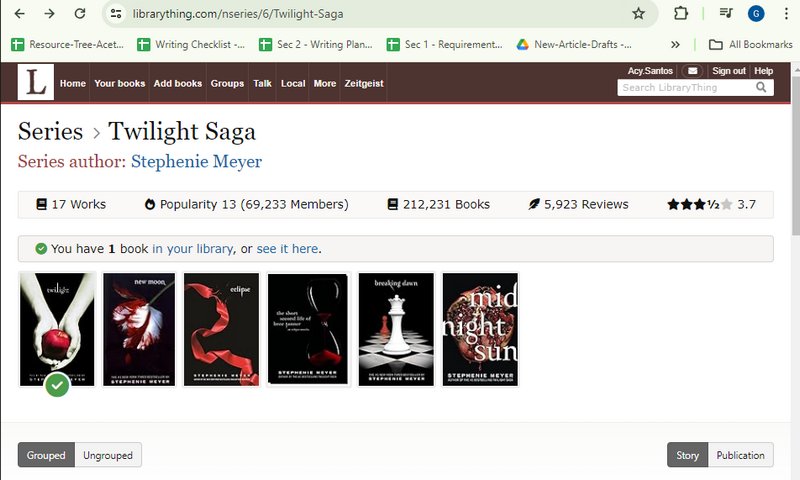Click the Google Drive icon bookmark New-Article-Drafts
This screenshot has width=800, height=480.
(574, 44)
